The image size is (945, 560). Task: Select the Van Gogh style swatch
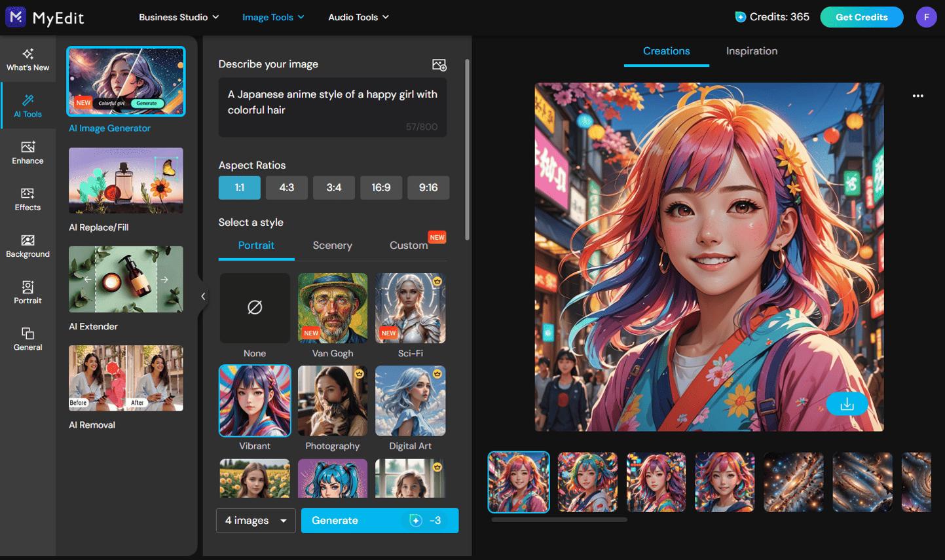coord(332,308)
